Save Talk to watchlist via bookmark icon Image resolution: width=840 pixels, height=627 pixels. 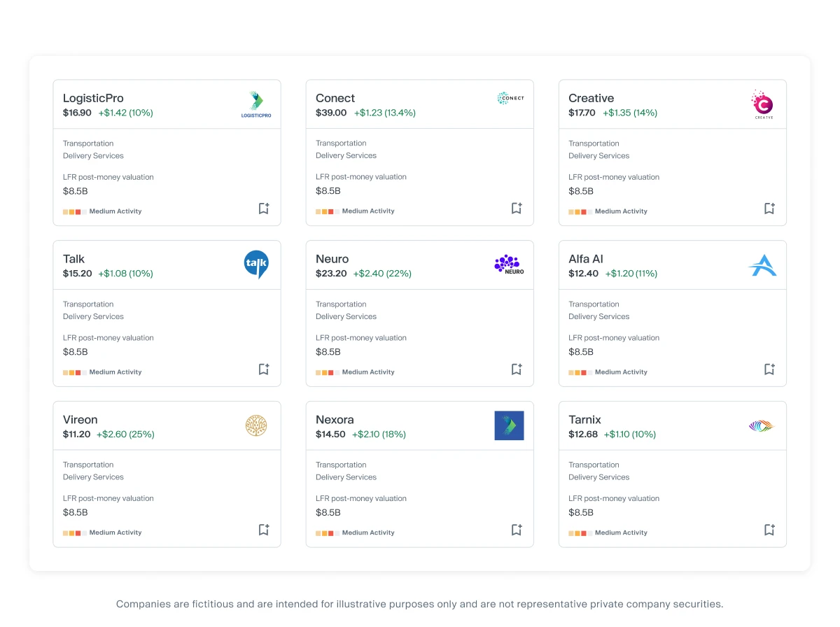(x=263, y=369)
